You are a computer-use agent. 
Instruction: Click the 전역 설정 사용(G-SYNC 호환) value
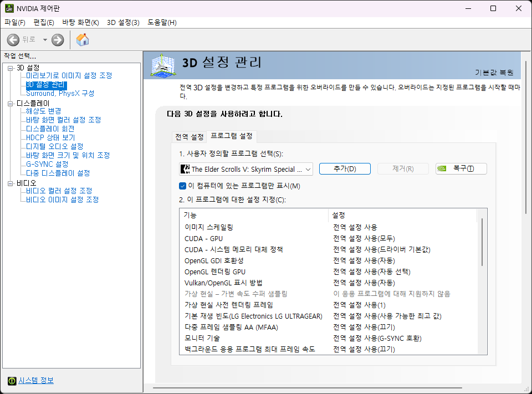tap(377, 339)
